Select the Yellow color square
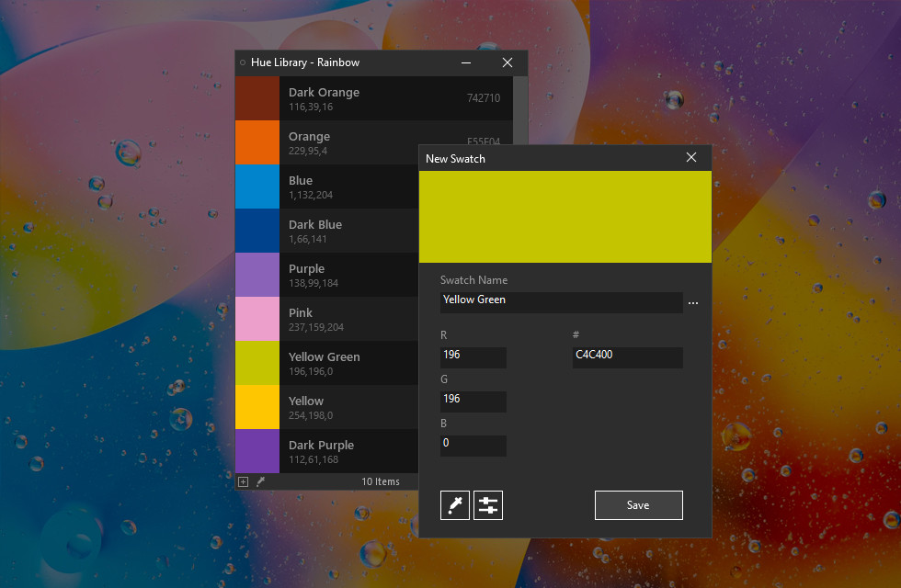 pos(257,407)
